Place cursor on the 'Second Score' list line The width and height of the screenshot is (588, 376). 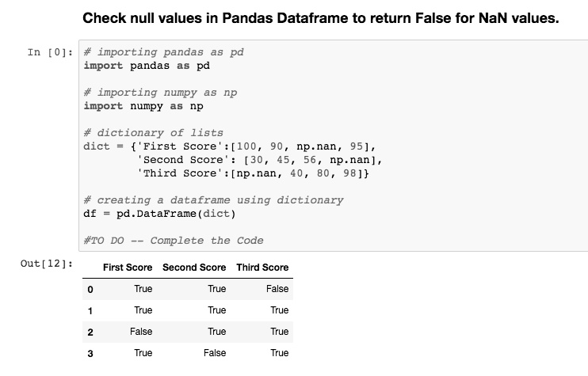pyautogui.click(x=259, y=160)
